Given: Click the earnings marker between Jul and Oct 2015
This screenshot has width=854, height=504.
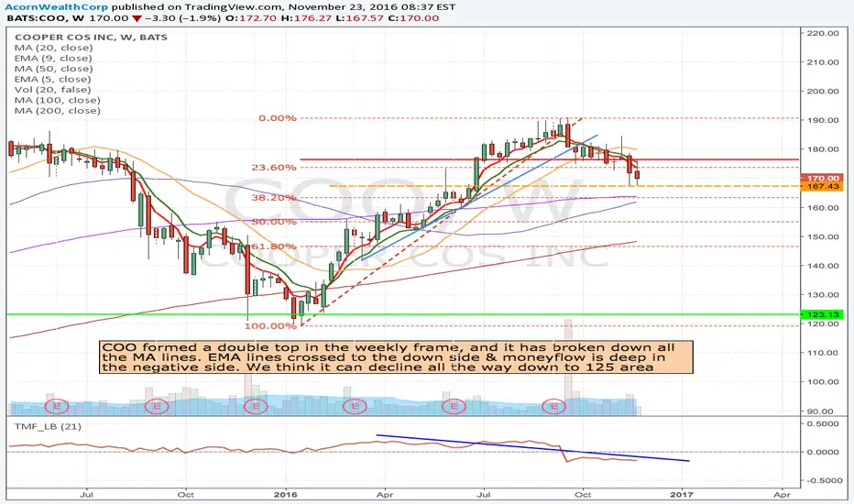Looking at the screenshot, I should tap(157, 406).
